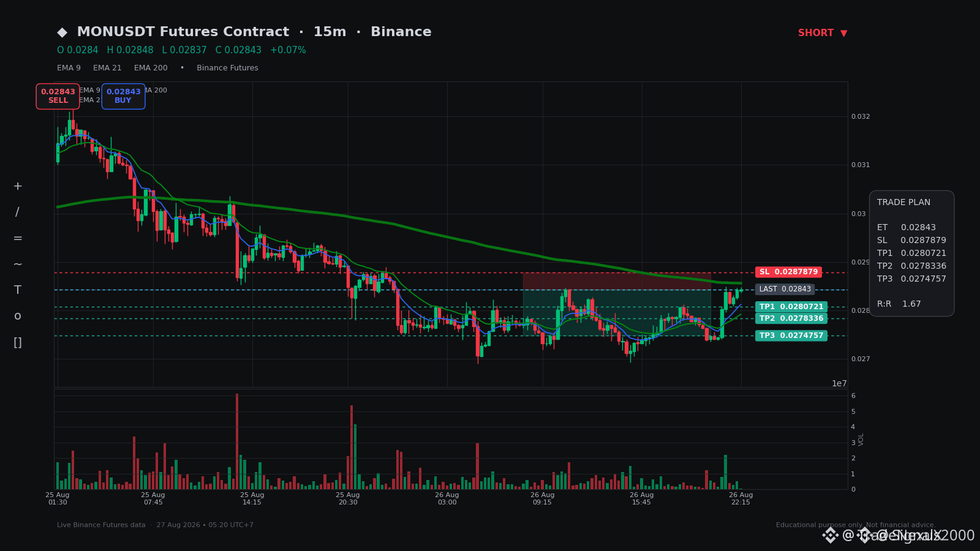
Task: Select the red SL 0.0287879 price tag
Action: (x=788, y=272)
